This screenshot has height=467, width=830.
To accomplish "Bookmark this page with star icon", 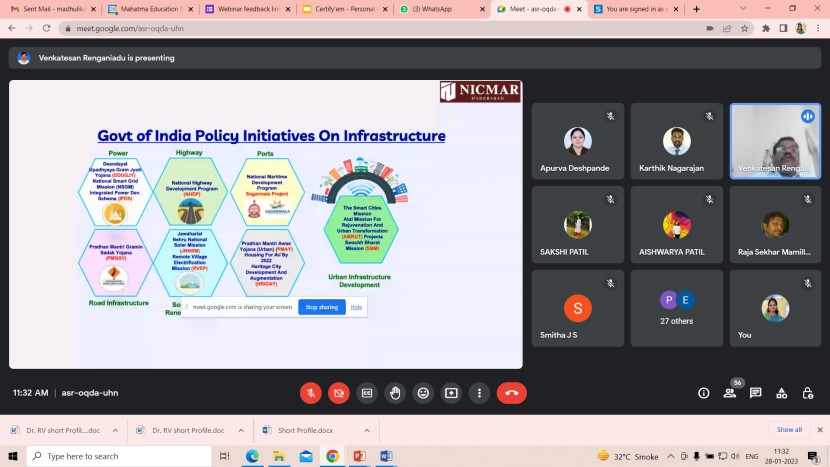I will point(744,28).
